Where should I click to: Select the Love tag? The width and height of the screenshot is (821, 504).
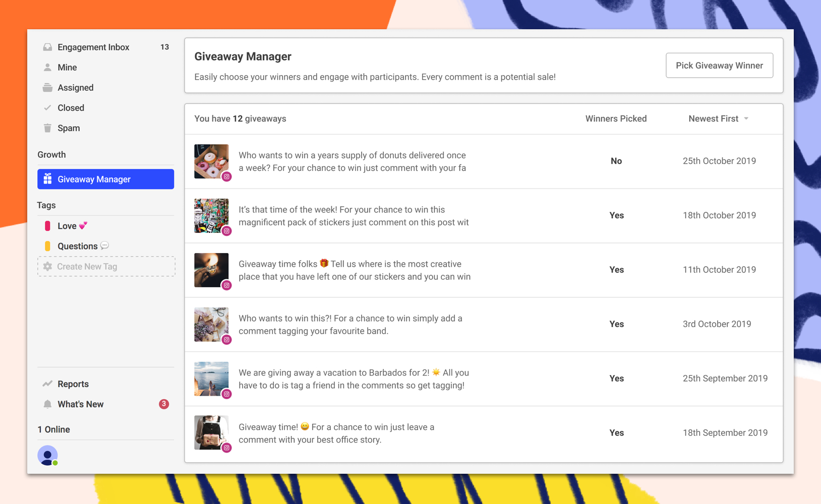click(67, 226)
